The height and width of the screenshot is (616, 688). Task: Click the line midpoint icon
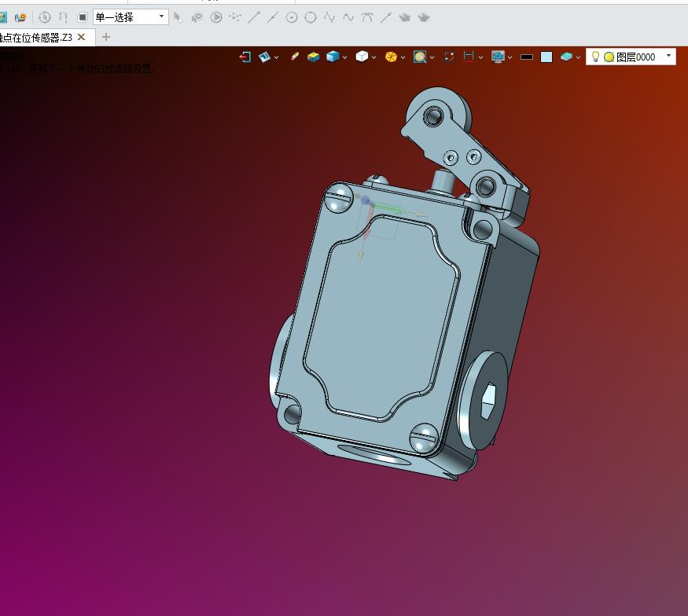(273, 17)
